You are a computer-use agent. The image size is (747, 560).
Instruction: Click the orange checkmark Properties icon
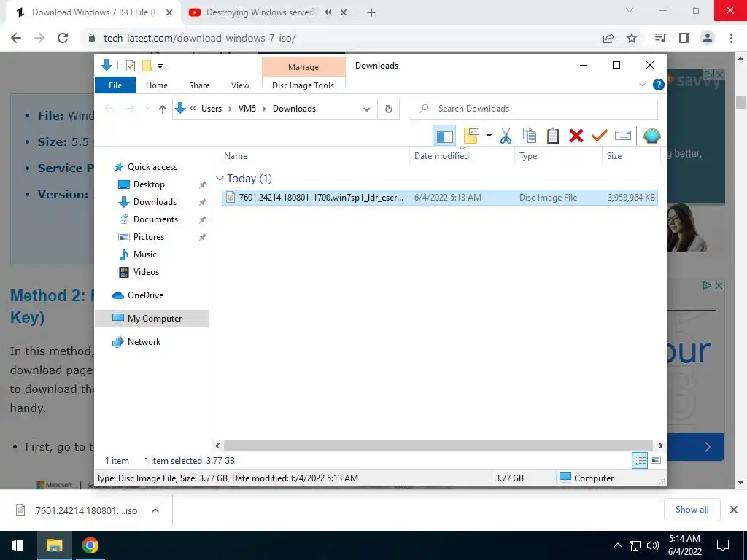[x=600, y=136]
